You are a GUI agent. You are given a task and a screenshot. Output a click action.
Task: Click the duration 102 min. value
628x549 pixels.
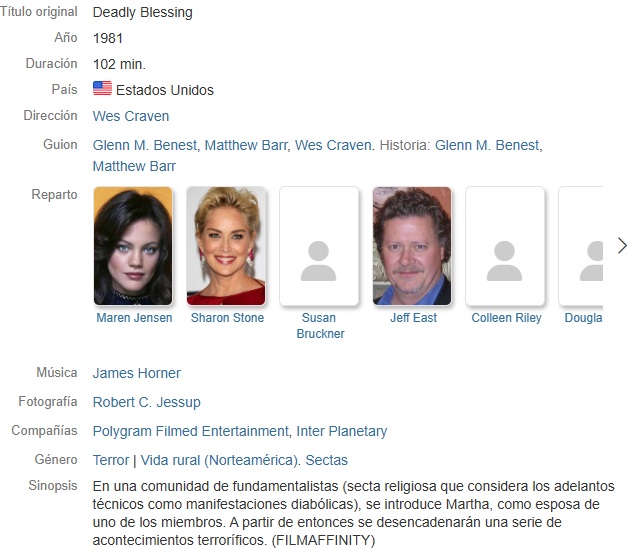[x=119, y=64]
